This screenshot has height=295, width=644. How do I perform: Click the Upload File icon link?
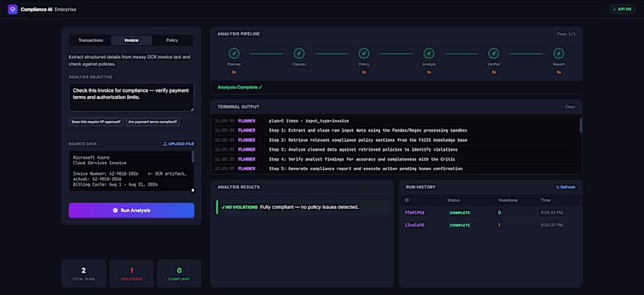click(x=179, y=144)
